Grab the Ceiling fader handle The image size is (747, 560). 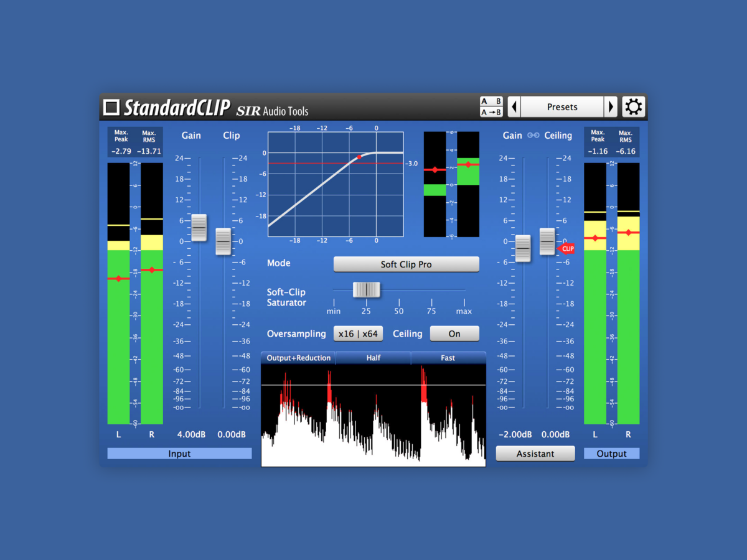point(547,241)
